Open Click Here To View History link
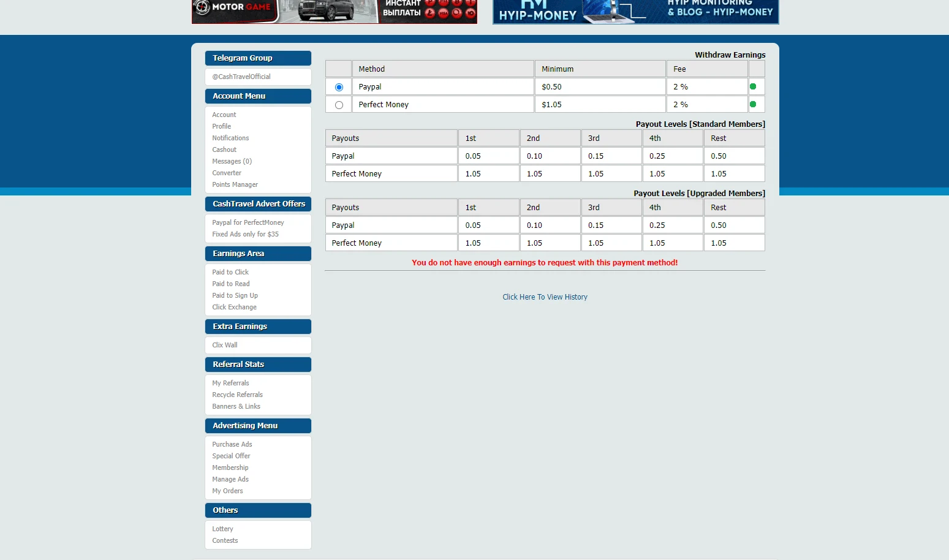This screenshot has width=949, height=560. pos(545,297)
